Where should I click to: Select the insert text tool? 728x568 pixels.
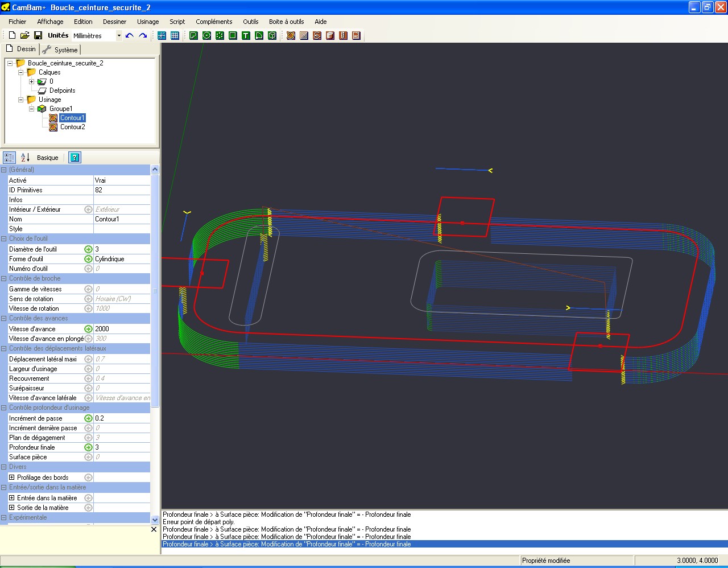246,35
